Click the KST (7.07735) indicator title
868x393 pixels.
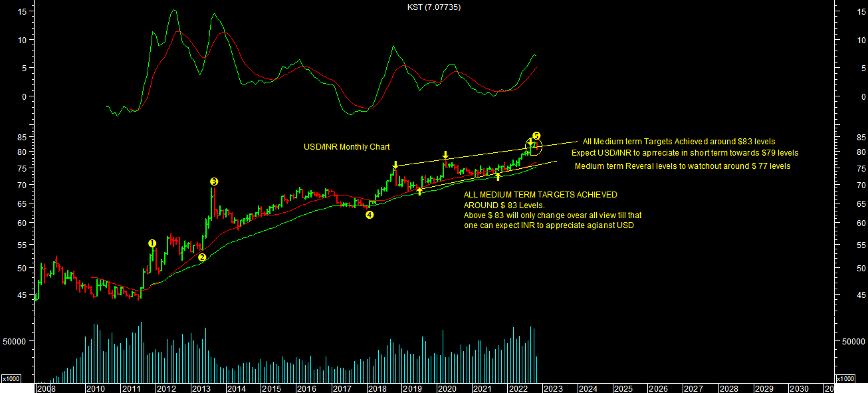[x=434, y=7]
